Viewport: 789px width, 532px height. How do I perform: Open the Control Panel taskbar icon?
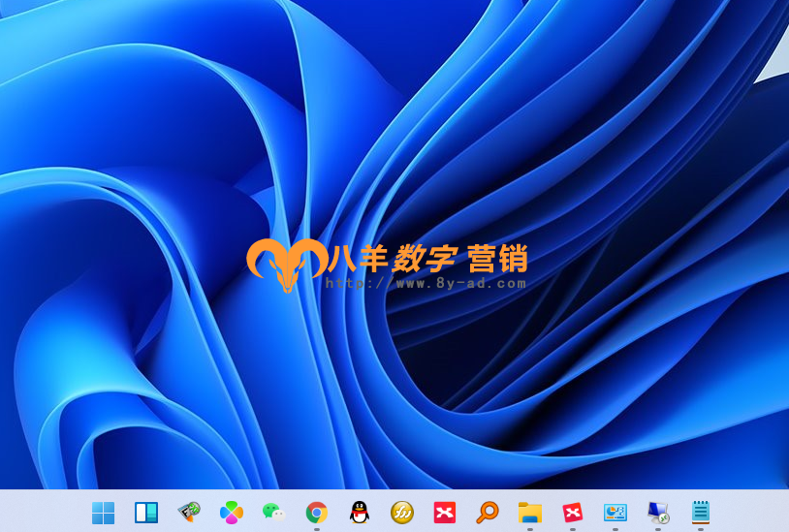click(x=615, y=513)
